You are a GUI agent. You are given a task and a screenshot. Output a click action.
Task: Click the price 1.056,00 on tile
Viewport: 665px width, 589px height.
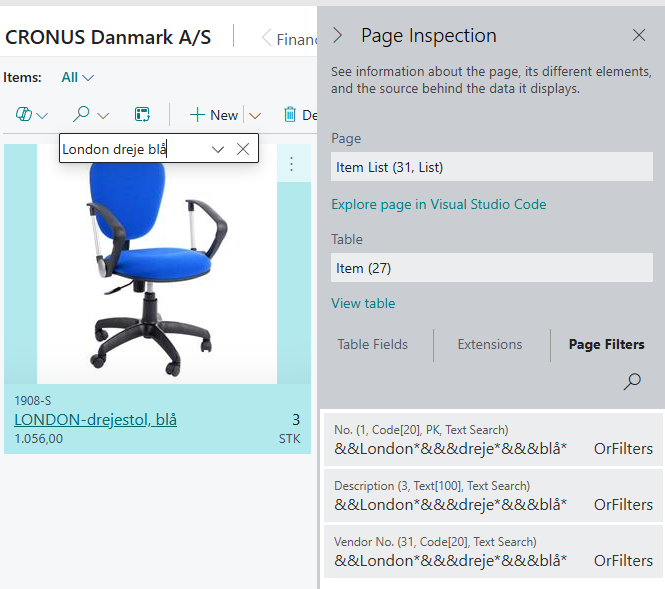39,438
